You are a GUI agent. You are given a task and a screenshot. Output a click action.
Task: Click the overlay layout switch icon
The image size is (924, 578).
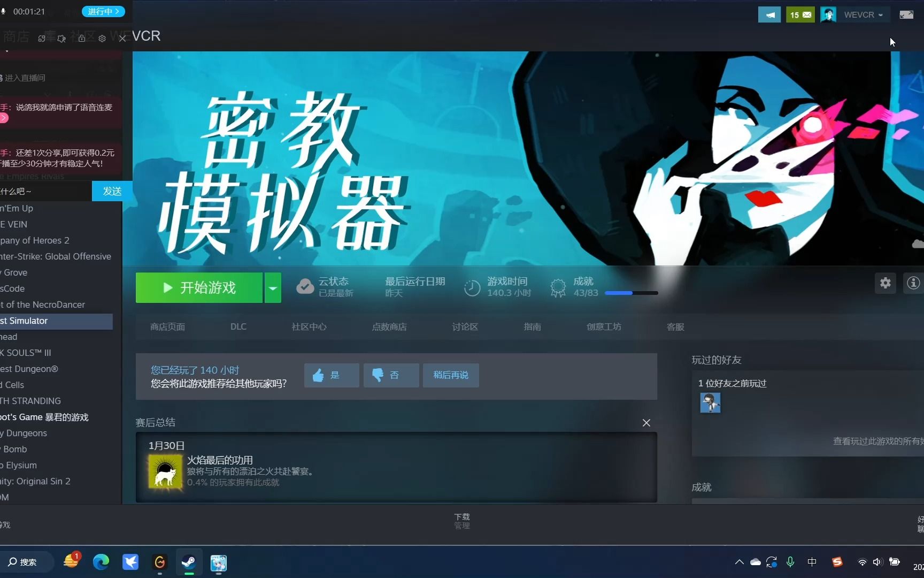point(42,39)
